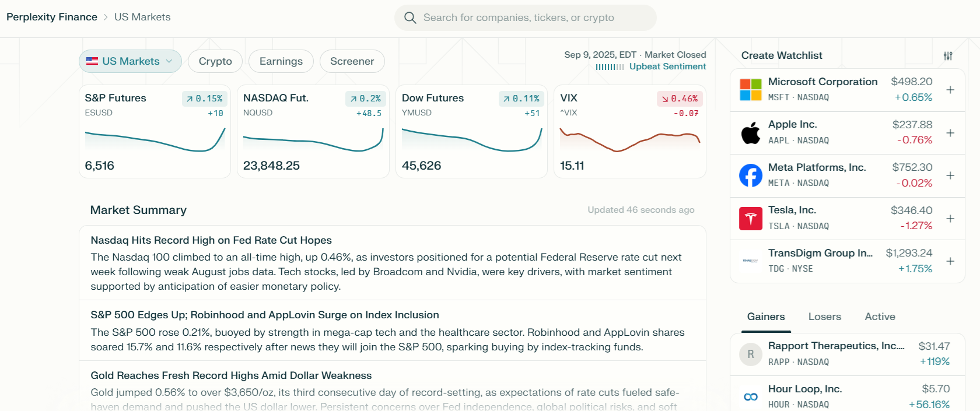Click VIX value 15.11
This screenshot has height=411, width=980.
(x=572, y=166)
